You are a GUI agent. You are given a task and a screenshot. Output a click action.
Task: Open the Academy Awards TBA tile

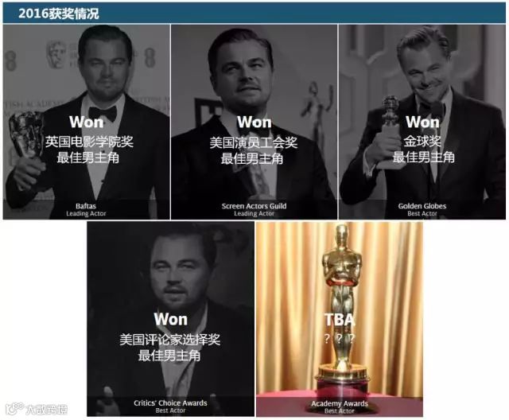340,319
